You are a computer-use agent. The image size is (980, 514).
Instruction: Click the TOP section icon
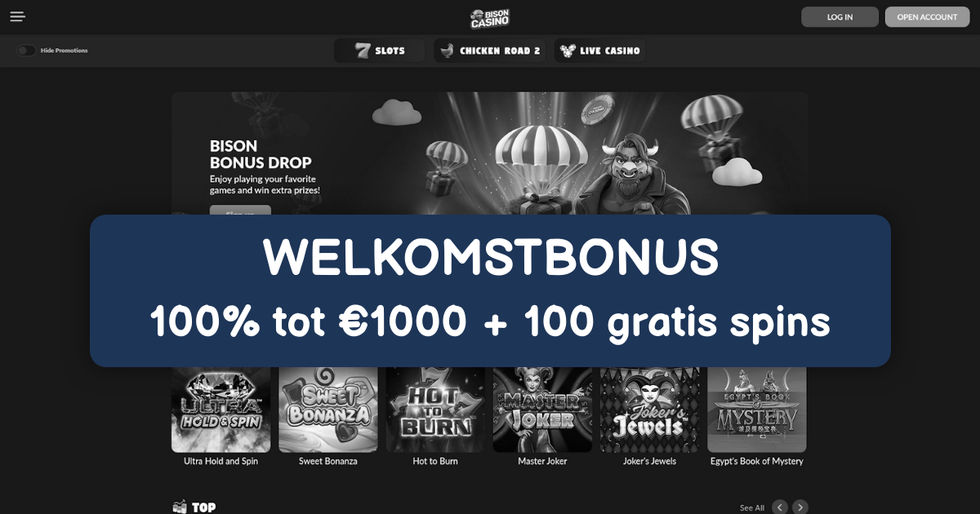tap(180, 507)
